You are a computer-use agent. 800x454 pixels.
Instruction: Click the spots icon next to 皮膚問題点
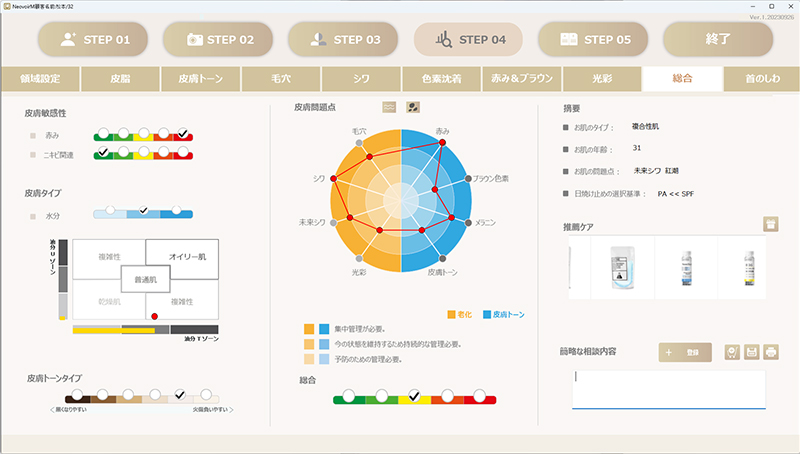click(412, 107)
